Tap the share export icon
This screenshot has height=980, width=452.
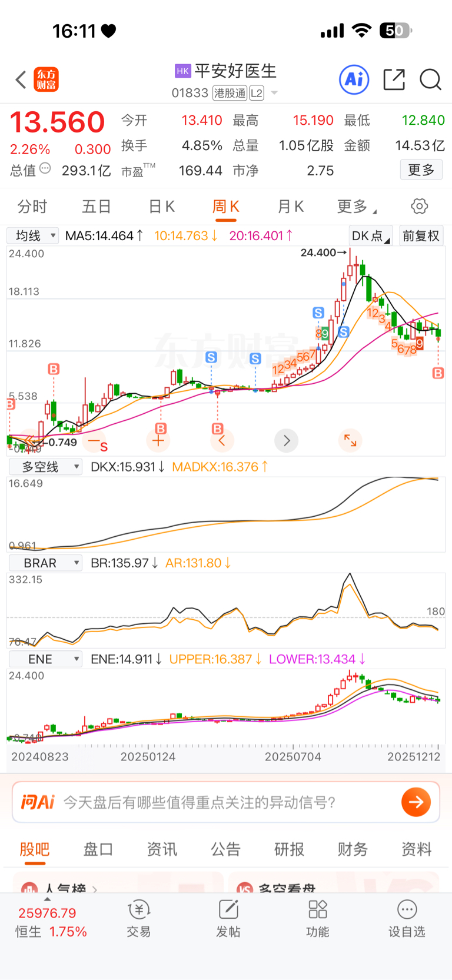[394, 79]
